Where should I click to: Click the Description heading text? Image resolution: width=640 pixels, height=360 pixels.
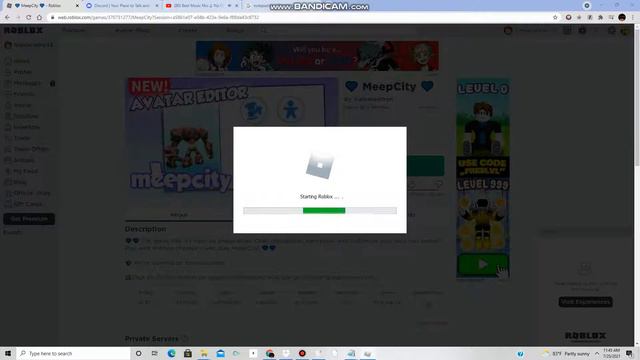145,229
